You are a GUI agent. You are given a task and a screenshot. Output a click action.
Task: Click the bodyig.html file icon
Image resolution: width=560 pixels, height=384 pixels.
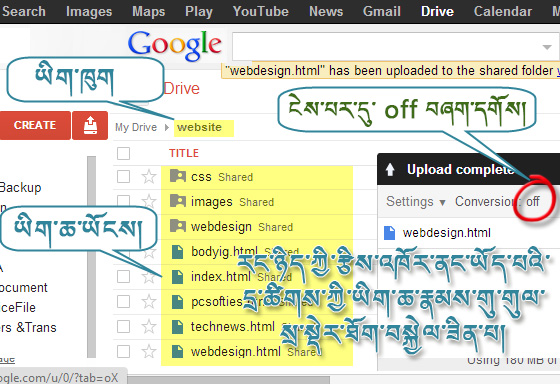click(x=178, y=251)
